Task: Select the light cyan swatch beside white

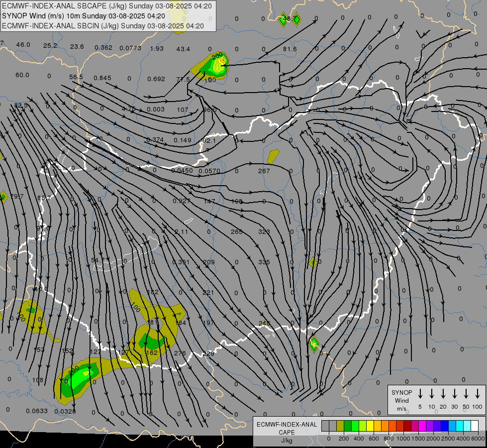Action: click(x=467, y=426)
